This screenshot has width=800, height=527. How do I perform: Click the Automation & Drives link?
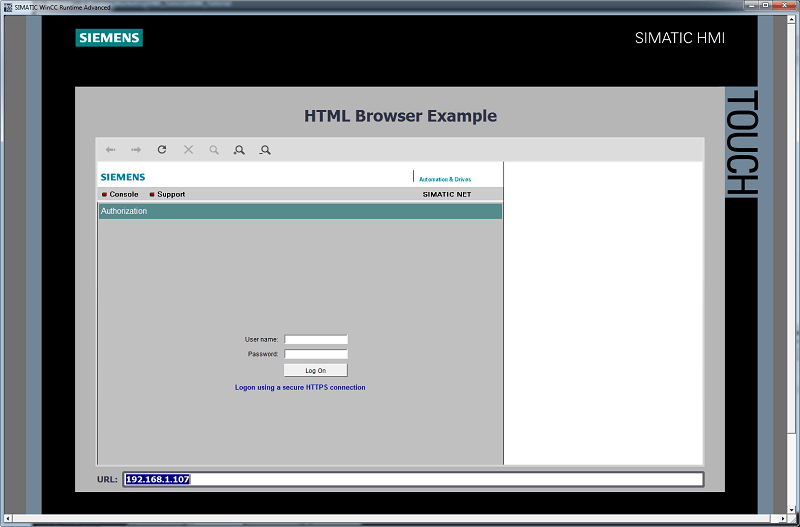[x=445, y=180]
